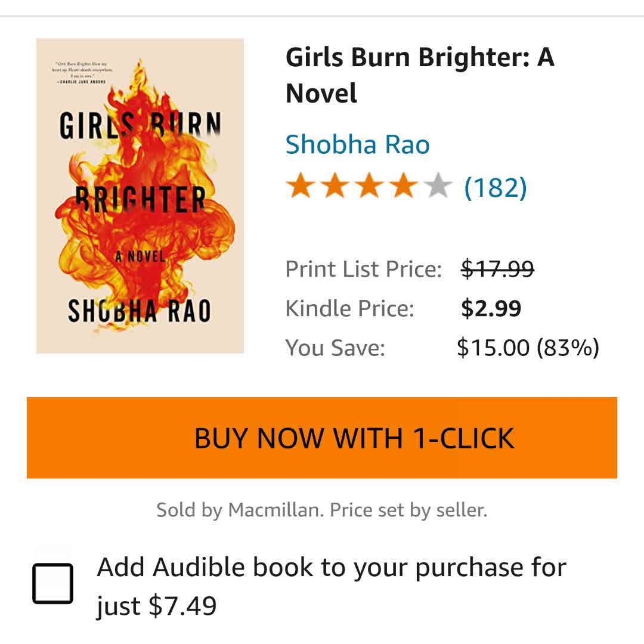The width and height of the screenshot is (644, 644).
Task: Click the Sold by Macmillan notice
Action: (321, 510)
